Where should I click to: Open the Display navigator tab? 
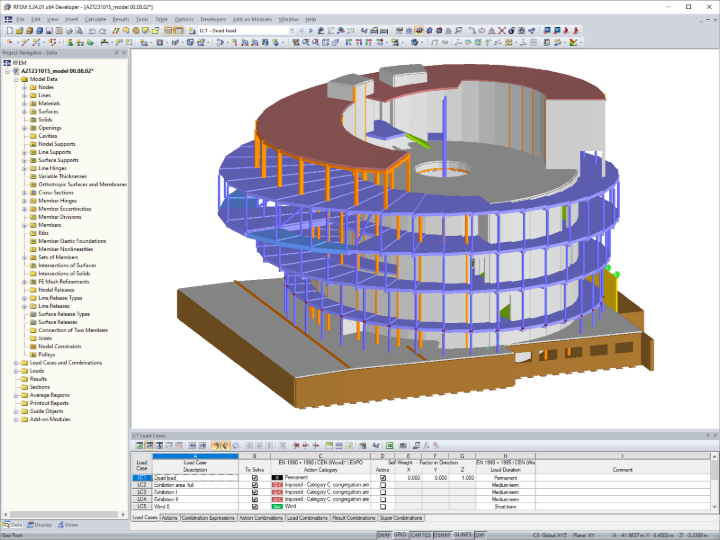[39, 524]
